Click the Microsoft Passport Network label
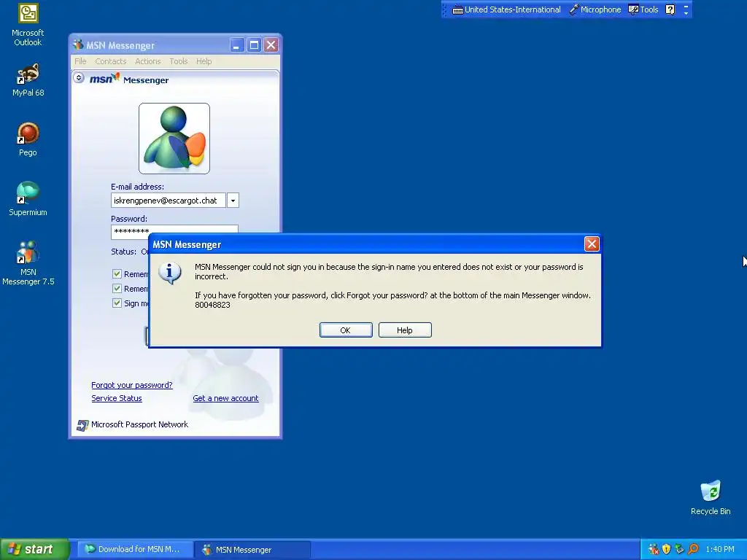Viewport: 747px width, 560px height. (x=139, y=424)
